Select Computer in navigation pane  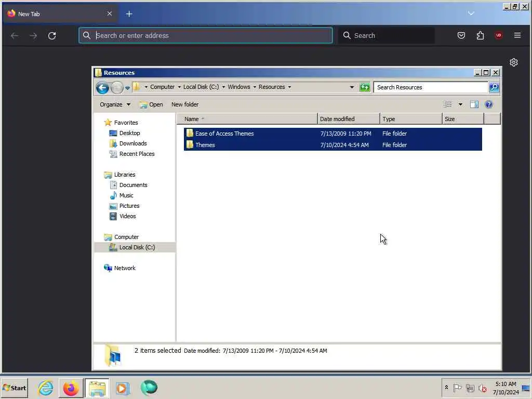[x=126, y=237]
